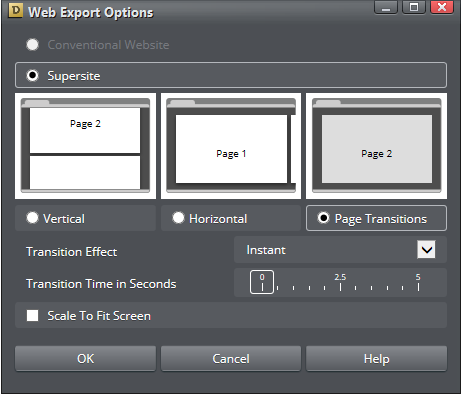Select the horizontal layout preview showing Page 1

pos(231,146)
